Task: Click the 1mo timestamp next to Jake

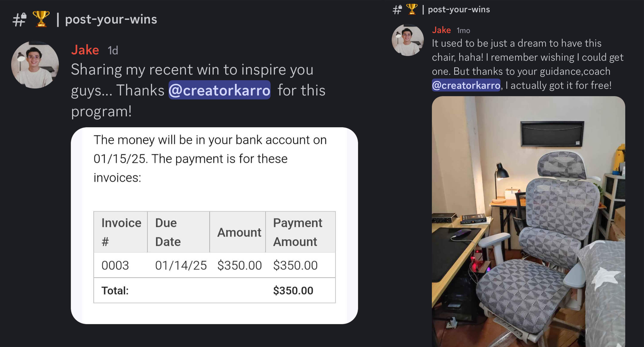Action: click(463, 30)
